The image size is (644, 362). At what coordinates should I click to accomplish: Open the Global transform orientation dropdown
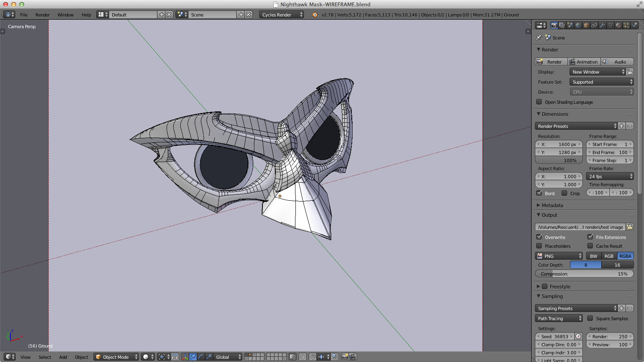[227, 357]
